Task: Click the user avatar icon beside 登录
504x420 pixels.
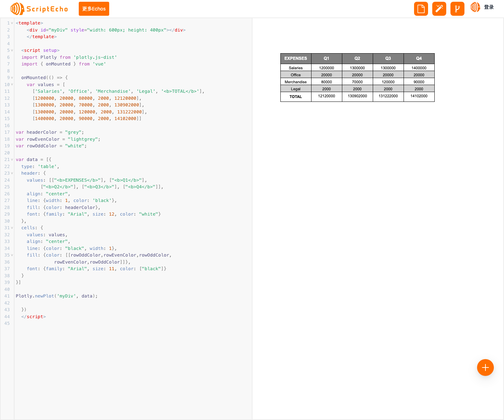Action: pos(475,7)
